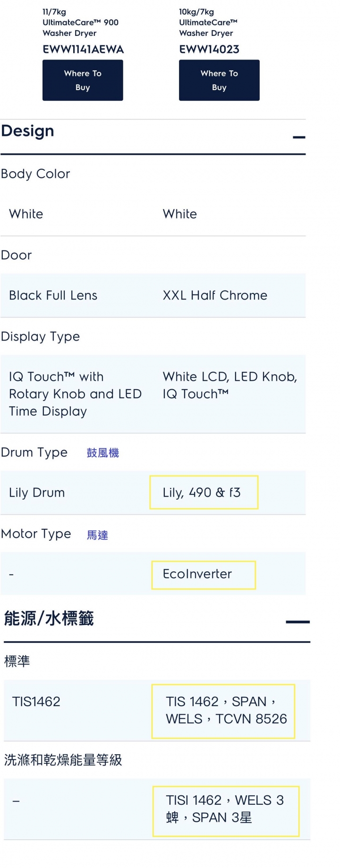Click the XXL Half Chrome door value
Screen dimensions: 340x868
coord(215,295)
